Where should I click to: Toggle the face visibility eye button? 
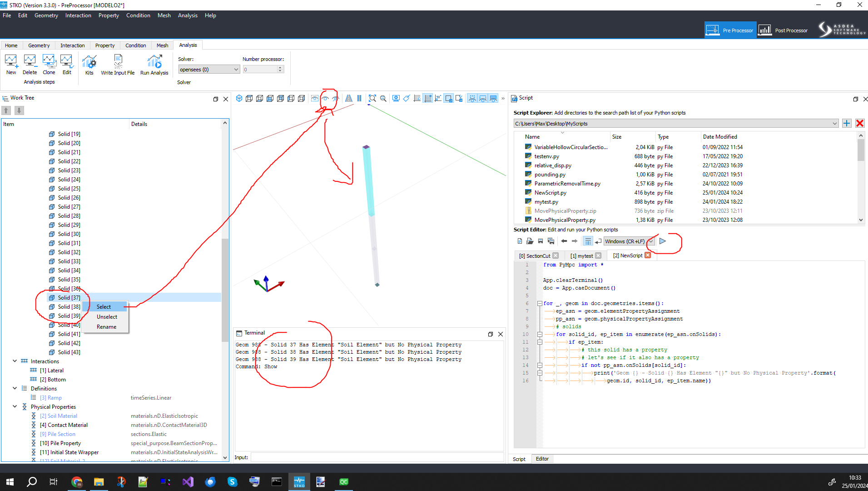(x=493, y=98)
